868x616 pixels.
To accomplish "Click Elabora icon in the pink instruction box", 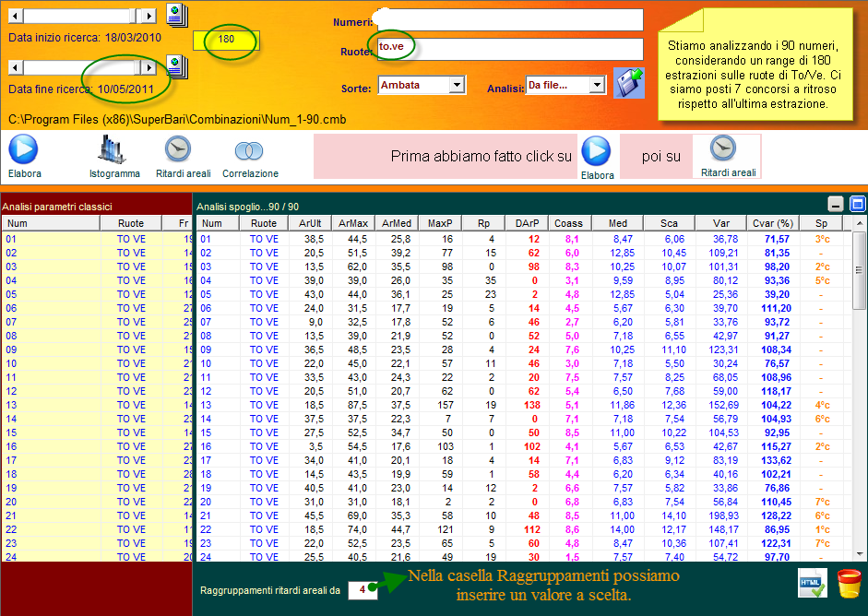I will tap(597, 151).
